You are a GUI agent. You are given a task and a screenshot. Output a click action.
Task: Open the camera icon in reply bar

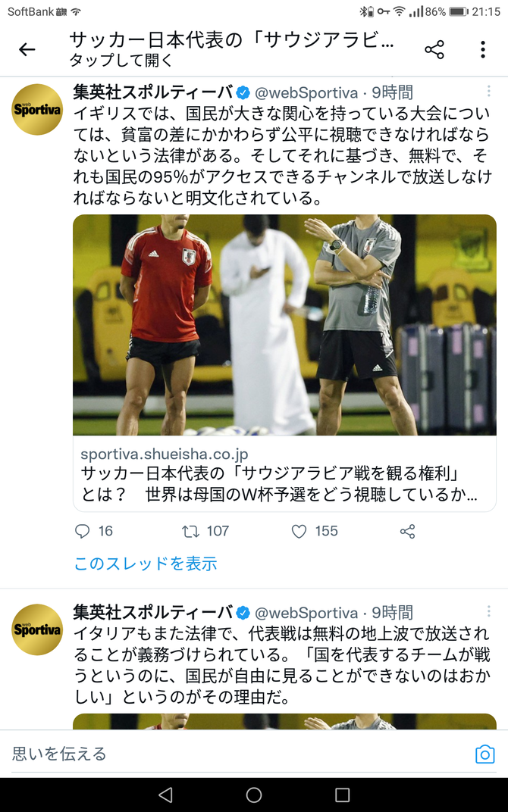(484, 754)
